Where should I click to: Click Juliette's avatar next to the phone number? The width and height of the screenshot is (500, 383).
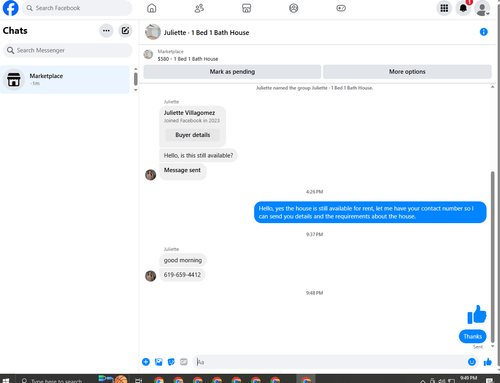[x=151, y=276]
